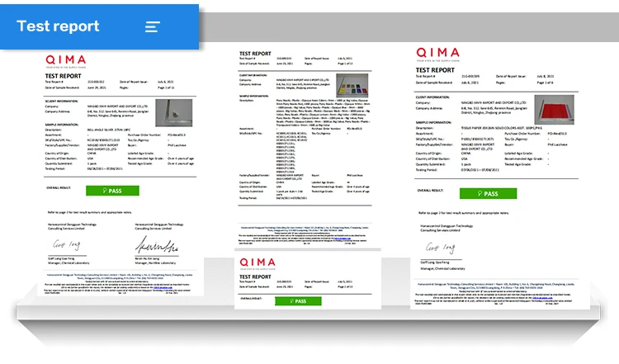Click the TEST REPORT heading on left report
The height and width of the screenshot is (364, 619).
[64, 76]
